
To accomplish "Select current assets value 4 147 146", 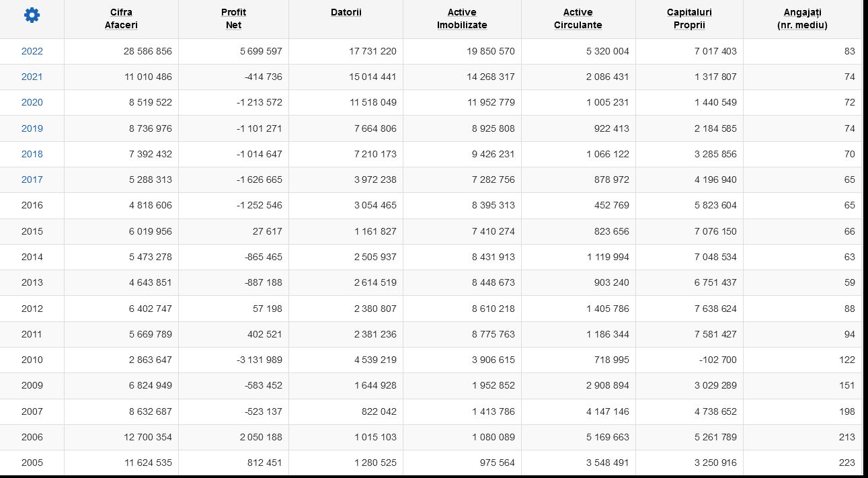I will coord(608,411).
